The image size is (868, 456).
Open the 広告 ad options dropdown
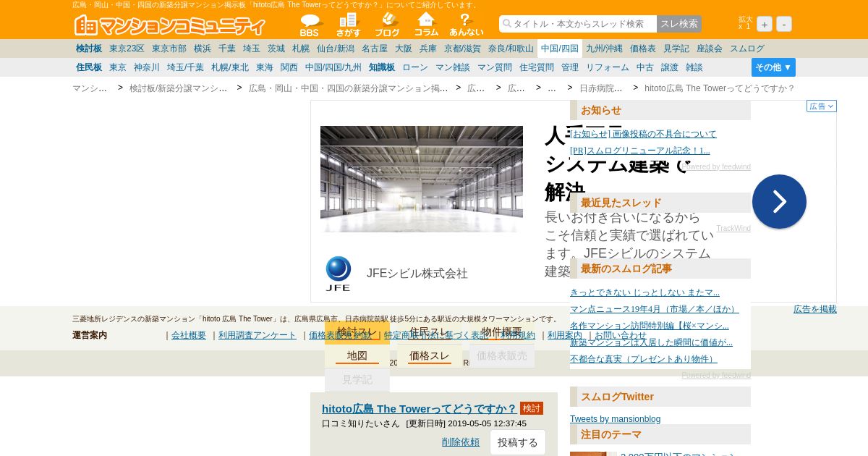[822, 106]
